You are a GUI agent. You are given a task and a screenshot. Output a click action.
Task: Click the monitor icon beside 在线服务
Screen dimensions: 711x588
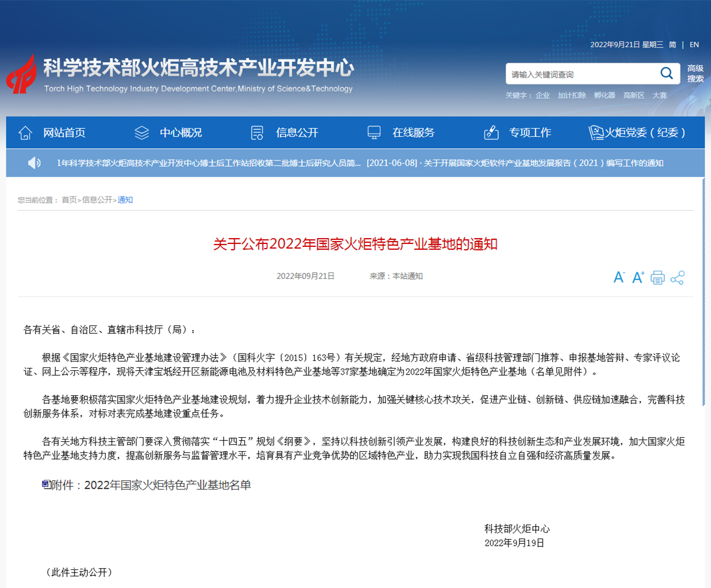click(x=374, y=133)
